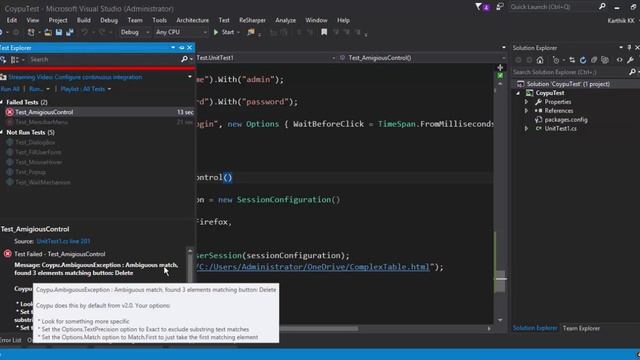Viewport: 640px width, 360px height.
Task: Expand the UnitTest1.cs node
Action: [x=526, y=129]
